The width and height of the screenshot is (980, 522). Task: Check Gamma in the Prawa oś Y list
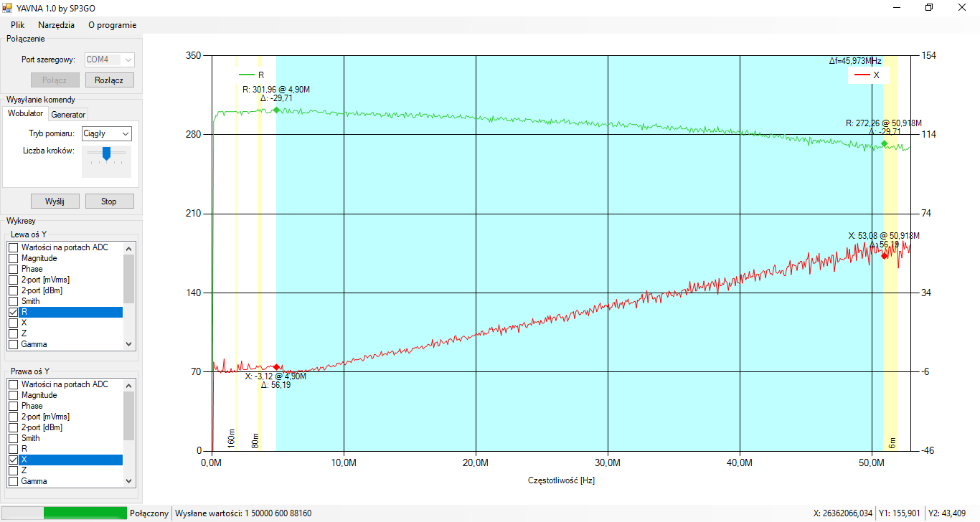click(x=13, y=481)
